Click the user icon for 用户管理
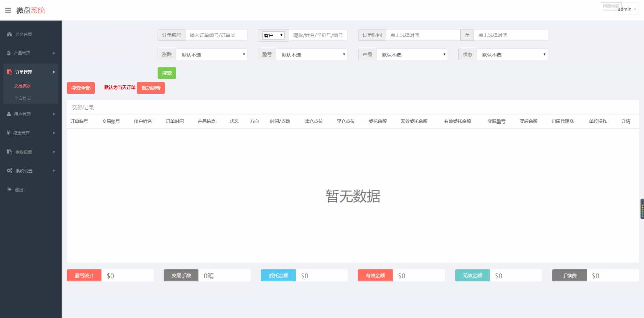Image resolution: width=644 pixels, height=318 pixels. tap(9, 114)
